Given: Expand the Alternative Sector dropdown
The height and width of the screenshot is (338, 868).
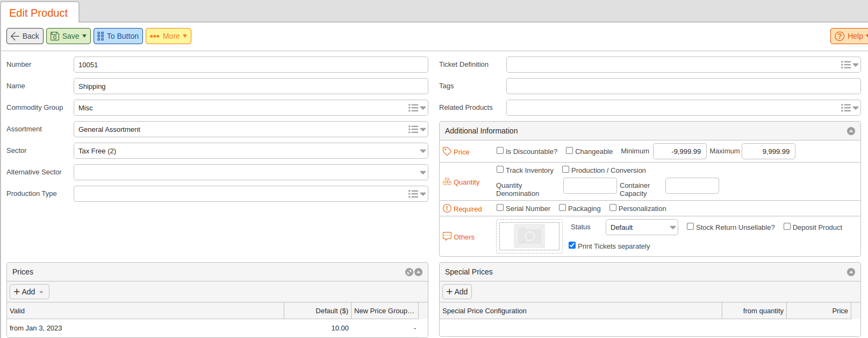Looking at the screenshot, I should pos(422,172).
